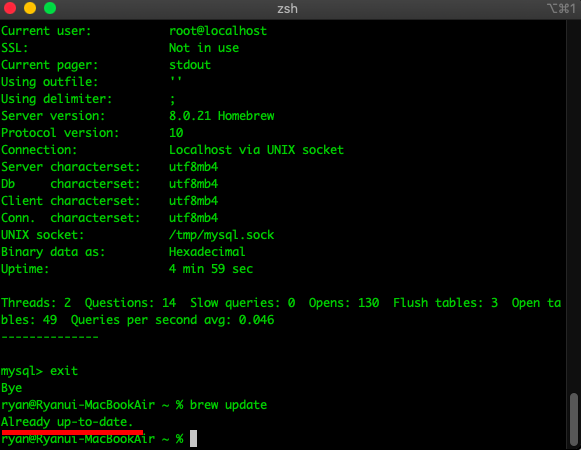
Task: Click the 'Questions: 14' statistic
Action: pos(130,303)
